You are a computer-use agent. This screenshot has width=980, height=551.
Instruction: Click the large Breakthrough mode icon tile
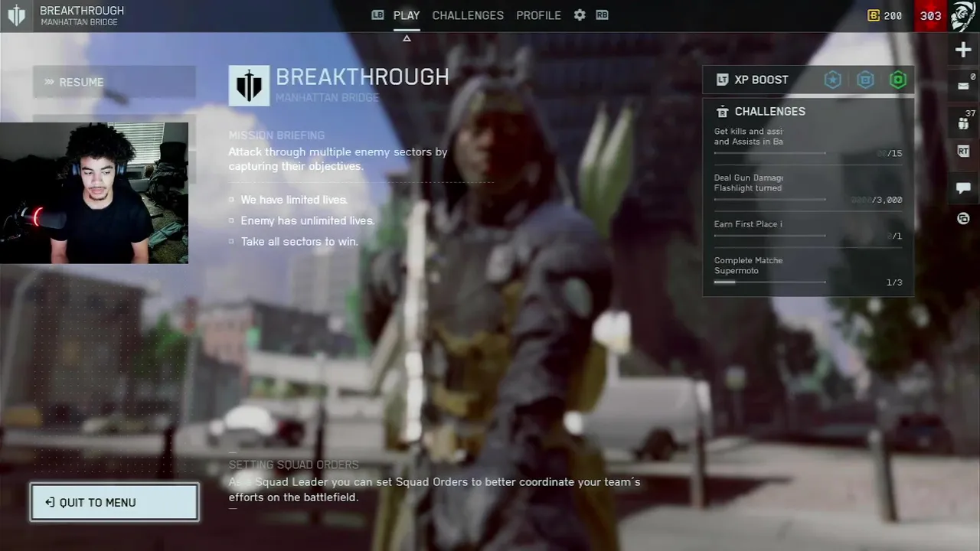pyautogui.click(x=249, y=85)
